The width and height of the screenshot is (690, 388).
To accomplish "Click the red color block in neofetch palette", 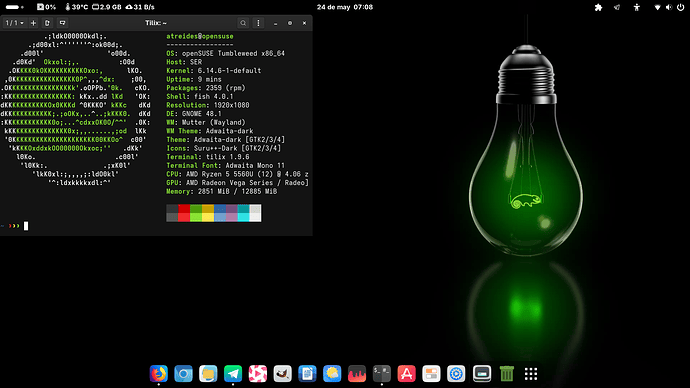I will click(x=184, y=213).
